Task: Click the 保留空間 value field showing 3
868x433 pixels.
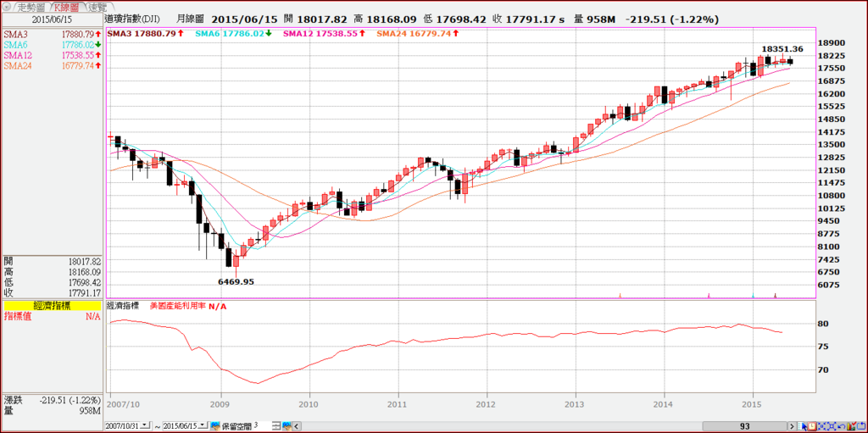Action: (x=263, y=426)
